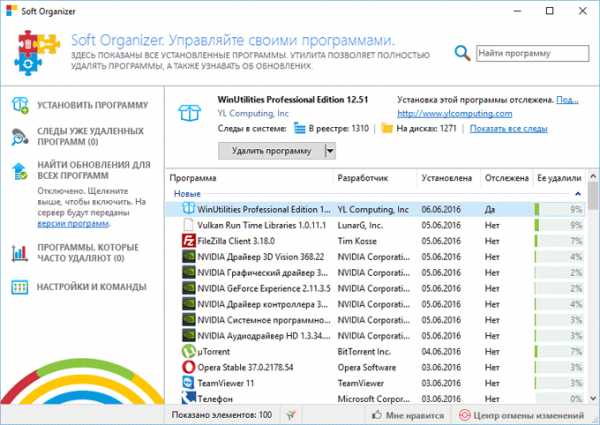Click LunarG, Inc. developer cell
600x425 pixels.
click(360, 225)
